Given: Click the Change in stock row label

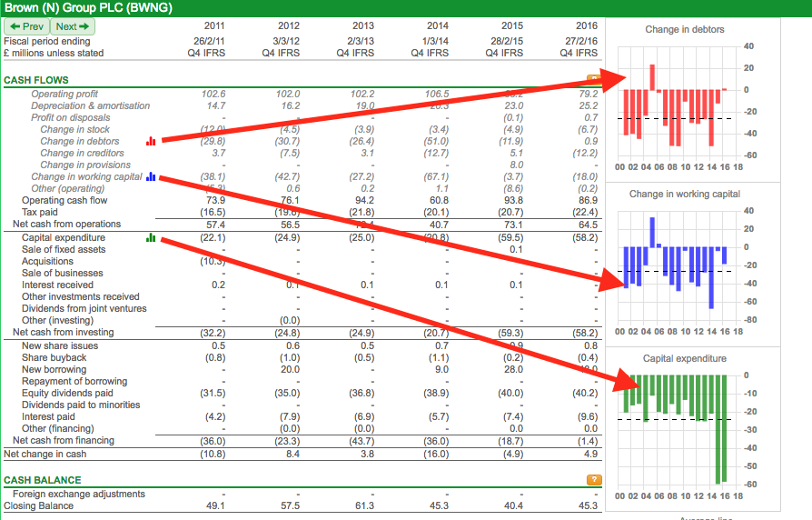Looking at the screenshot, I should point(75,130).
